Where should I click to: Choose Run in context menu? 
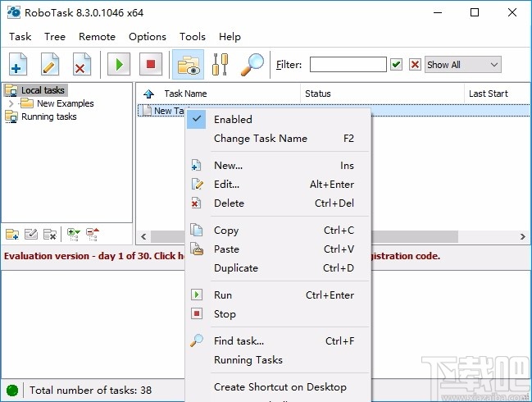coord(278,295)
